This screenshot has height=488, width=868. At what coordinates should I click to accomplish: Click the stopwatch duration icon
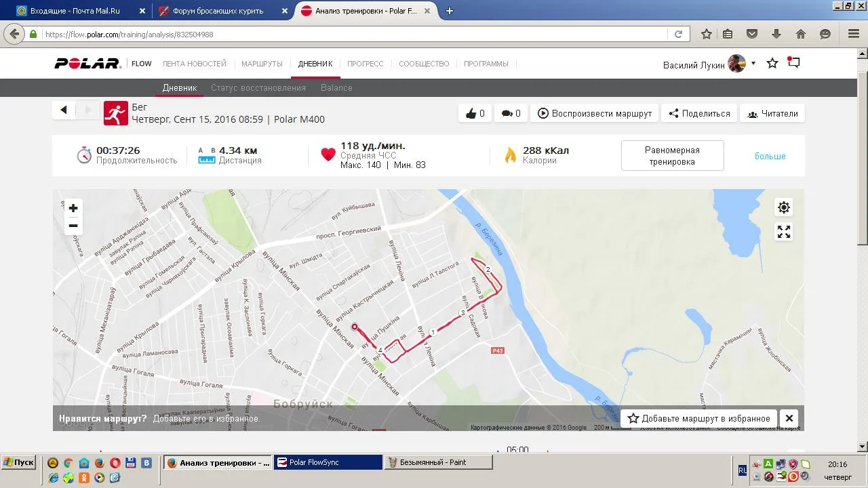[x=83, y=155]
